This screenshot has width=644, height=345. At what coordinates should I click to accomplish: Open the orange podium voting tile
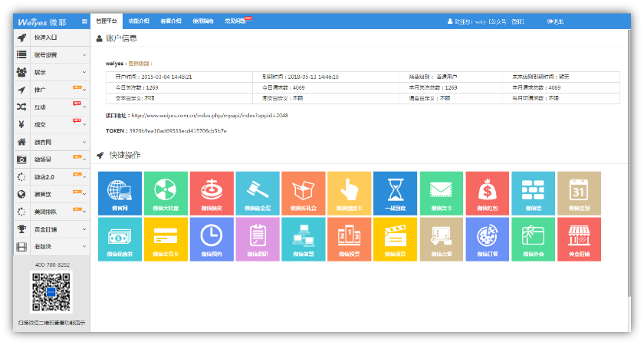(350, 239)
